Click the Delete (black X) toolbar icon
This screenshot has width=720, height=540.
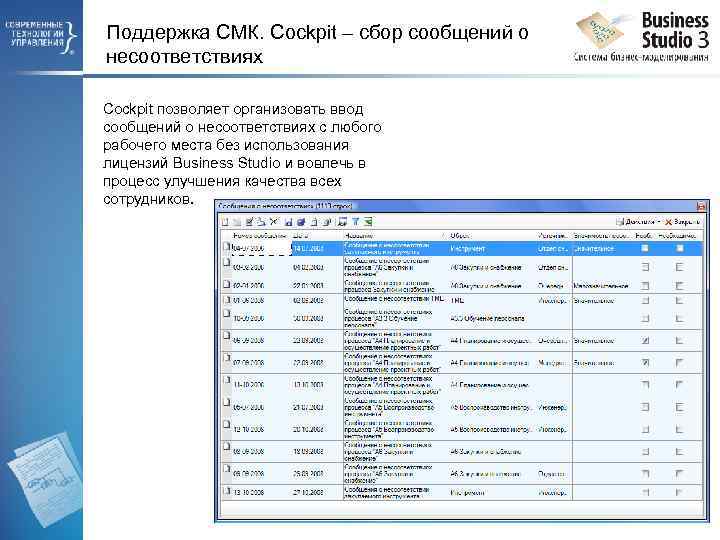pyautogui.click(x=274, y=222)
